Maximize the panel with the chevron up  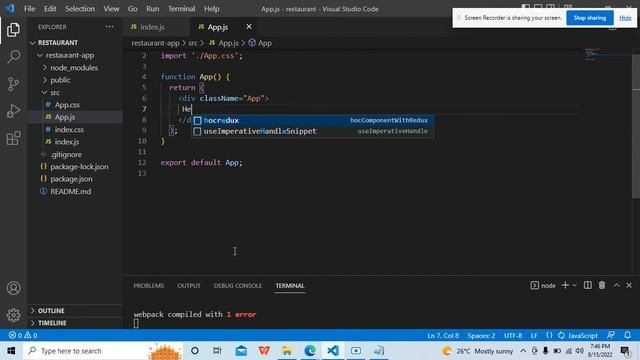pos(617,285)
